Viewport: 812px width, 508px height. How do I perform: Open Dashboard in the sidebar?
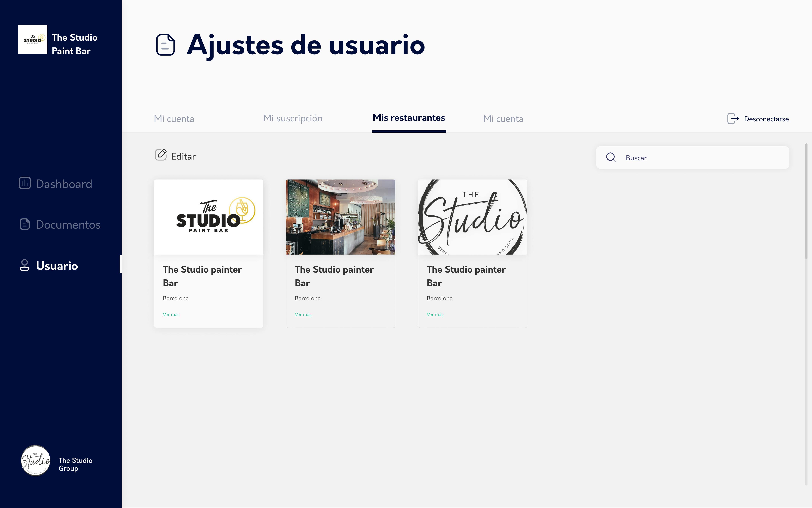(55, 184)
